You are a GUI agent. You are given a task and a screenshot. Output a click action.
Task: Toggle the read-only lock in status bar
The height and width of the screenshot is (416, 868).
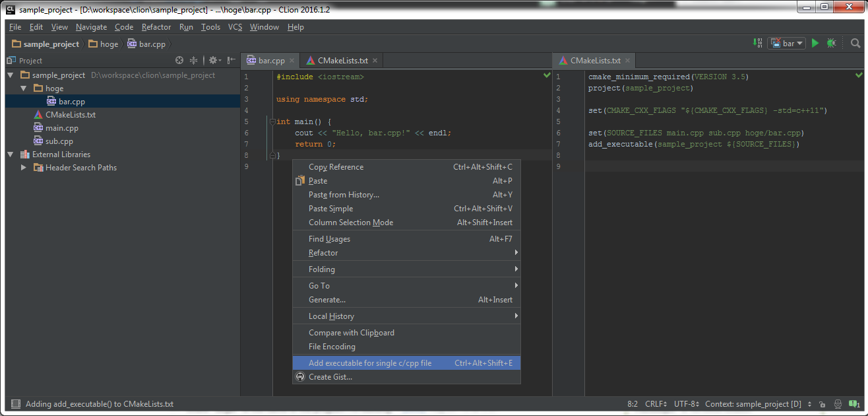(x=822, y=404)
